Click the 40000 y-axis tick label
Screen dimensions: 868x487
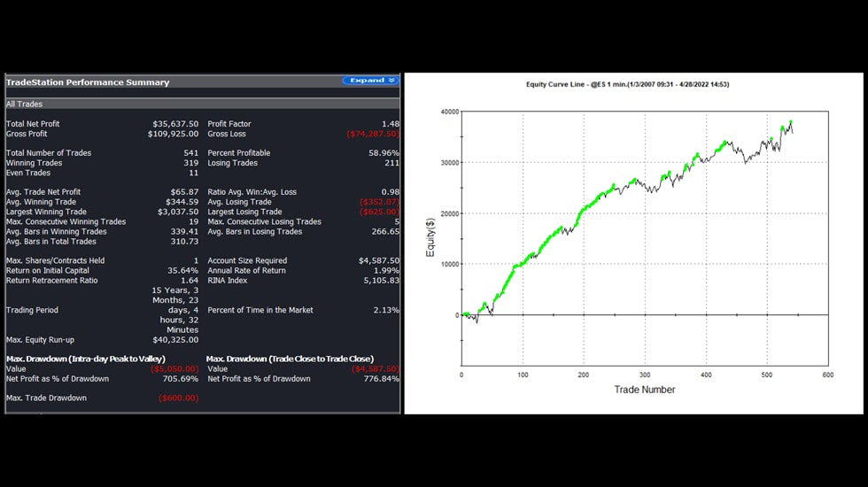450,112
